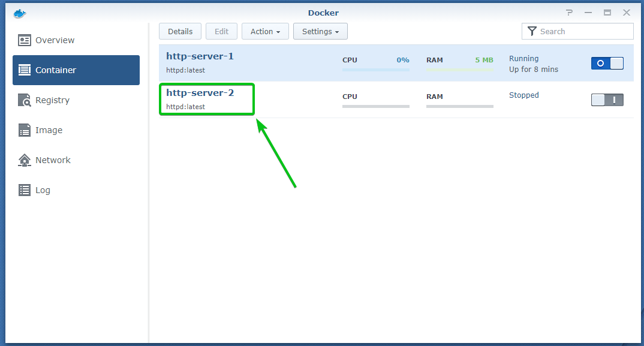Screen dimensions: 644x346
Task: Click the Details button
Action: [x=180, y=31]
